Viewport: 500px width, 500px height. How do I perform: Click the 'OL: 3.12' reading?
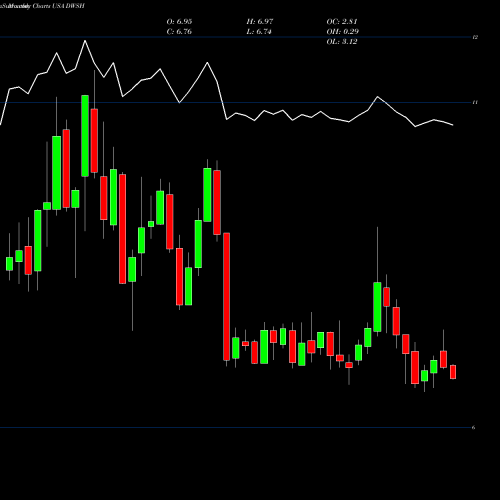click(342, 42)
